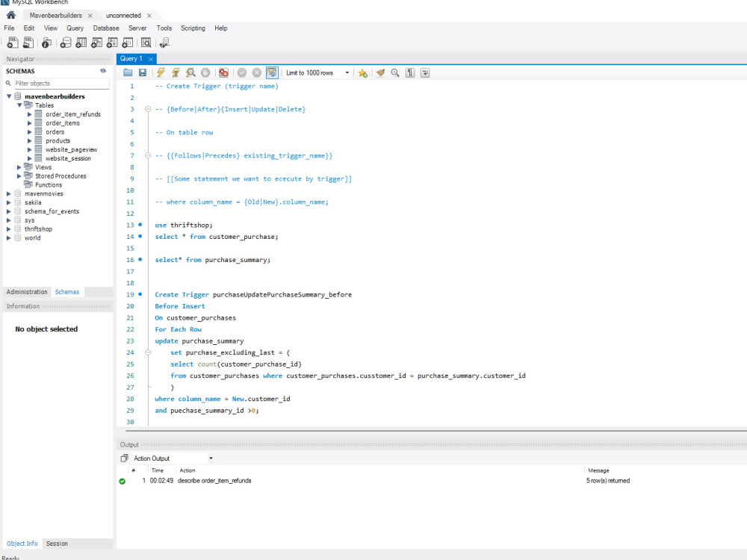The image size is (747, 560).
Task: Switch to the Administration tab
Action: (27, 292)
